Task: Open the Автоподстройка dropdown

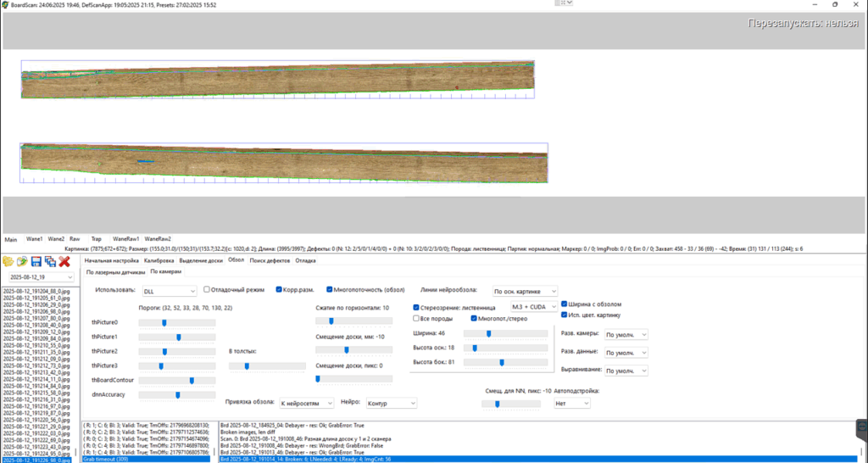Action: pyautogui.click(x=572, y=403)
